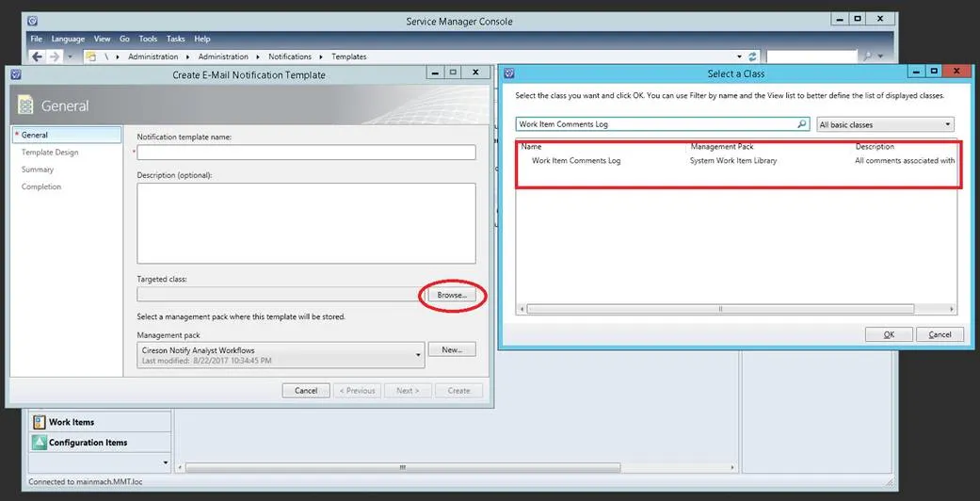Open the Tools menu
The image size is (980, 501).
pyautogui.click(x=148, y=39)
